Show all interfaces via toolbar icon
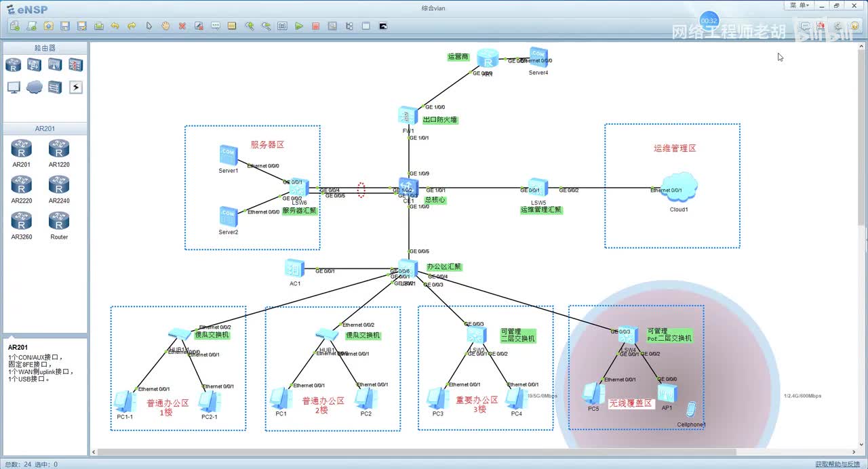 click(x=349, y=26)
